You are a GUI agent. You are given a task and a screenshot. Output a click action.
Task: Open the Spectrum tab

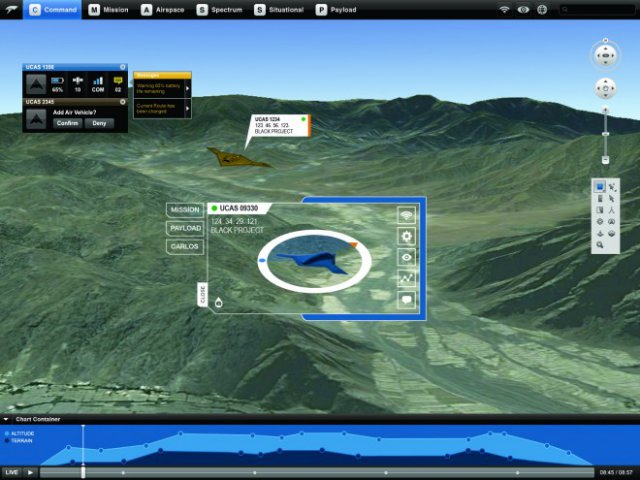pyautogui.click(x=223, y=10)
